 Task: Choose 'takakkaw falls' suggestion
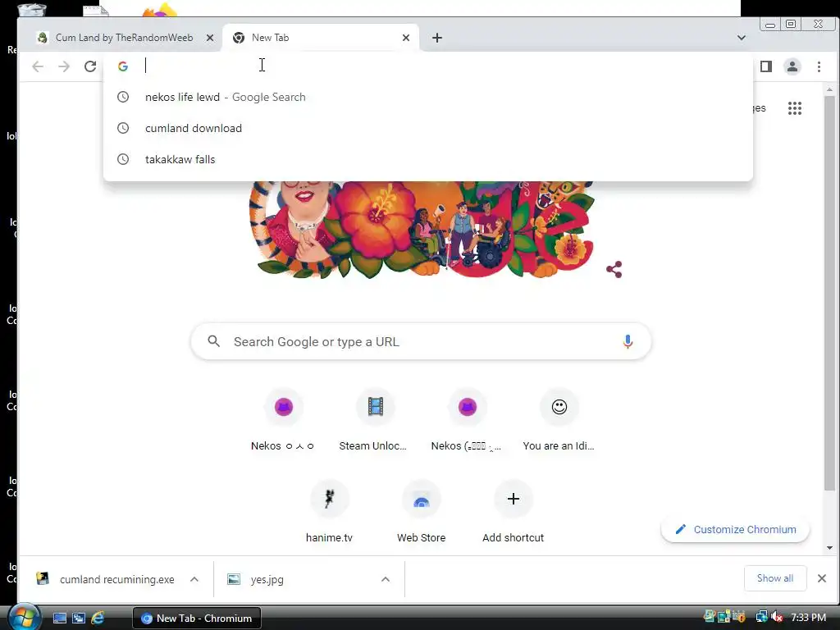tap(428, 159)
